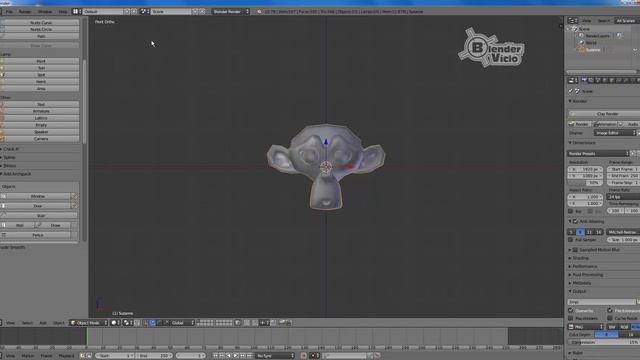The image size is (640, 360).
Task: Open the Window menu
Action: (x=45, y=12)
